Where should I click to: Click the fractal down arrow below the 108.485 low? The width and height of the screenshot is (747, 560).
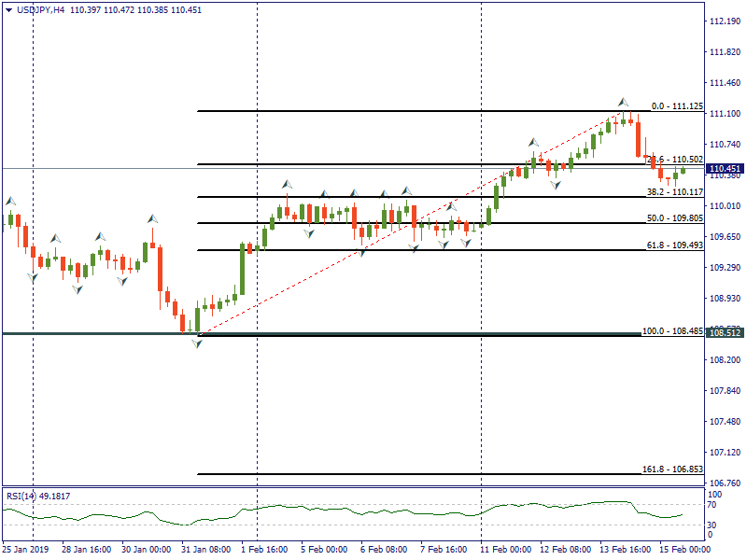[196, 343]
